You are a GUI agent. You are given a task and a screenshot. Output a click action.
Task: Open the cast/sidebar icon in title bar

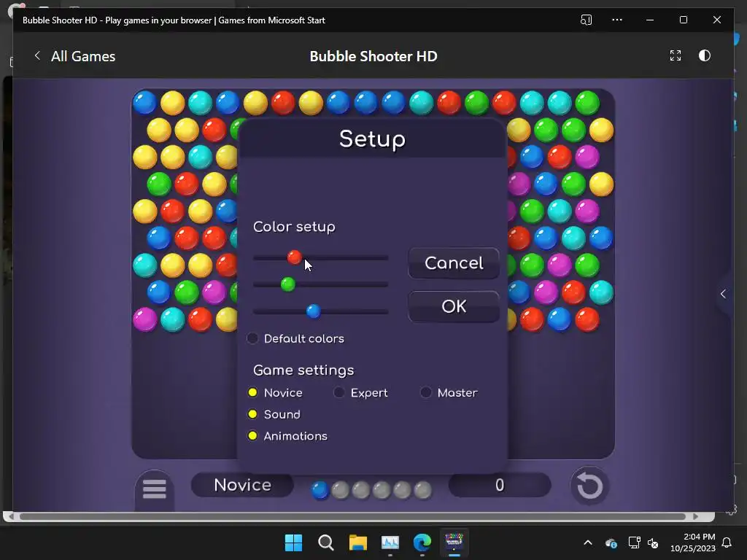586,20
